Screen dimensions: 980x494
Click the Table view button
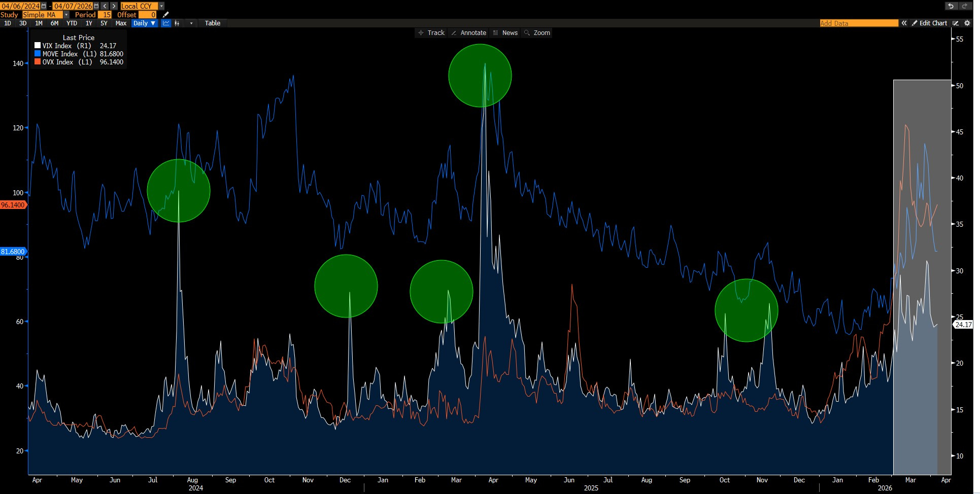click(x=213, y=23)
